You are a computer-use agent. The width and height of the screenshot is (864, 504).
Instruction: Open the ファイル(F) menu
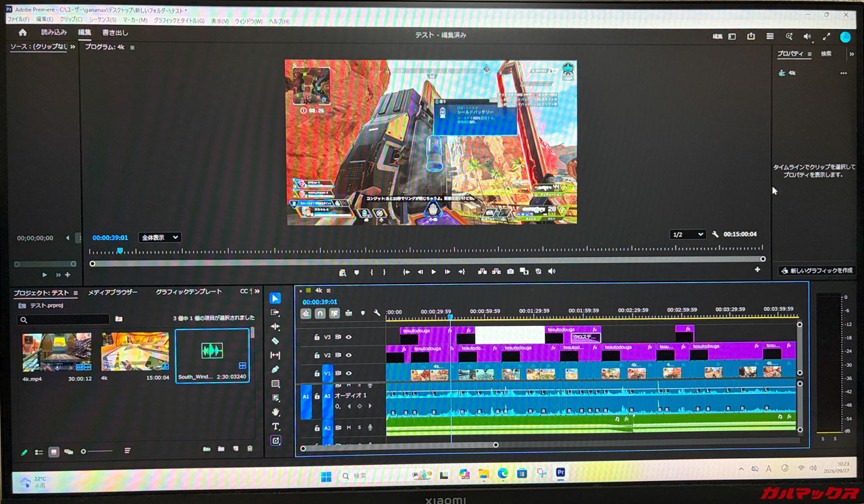pyautogui.click(x=18, y=20)
